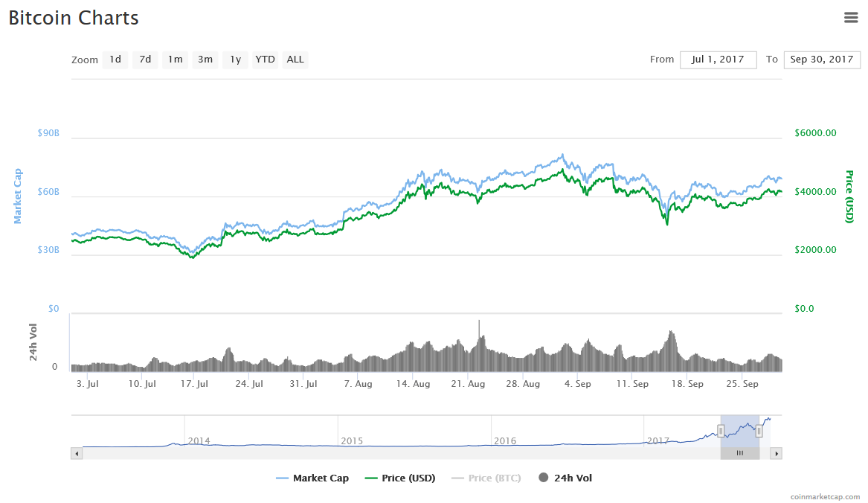Image resolution: width=868 pixels, height=503 pixels.
Task: Set zoom range to 1y
Action: coord(235,60)
